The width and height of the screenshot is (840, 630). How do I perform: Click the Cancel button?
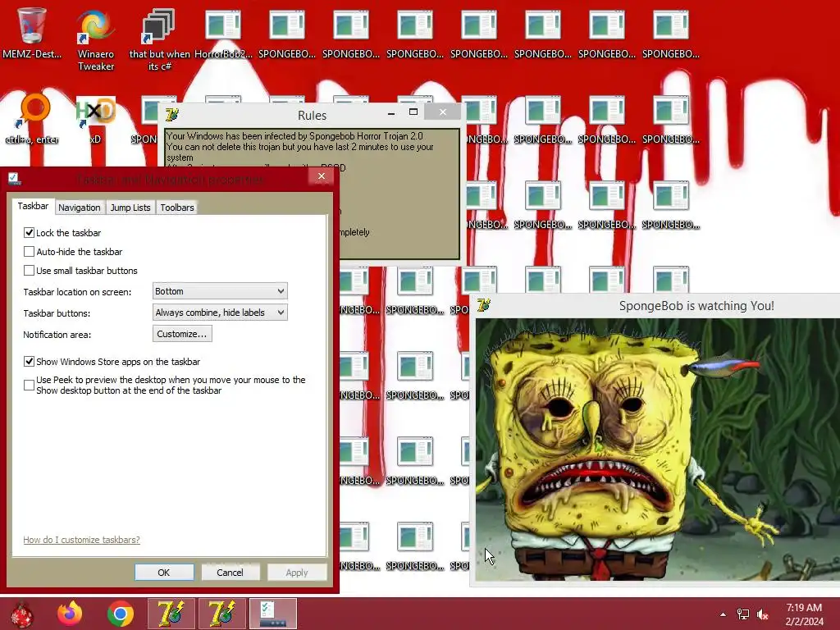(x=230, y=572)
